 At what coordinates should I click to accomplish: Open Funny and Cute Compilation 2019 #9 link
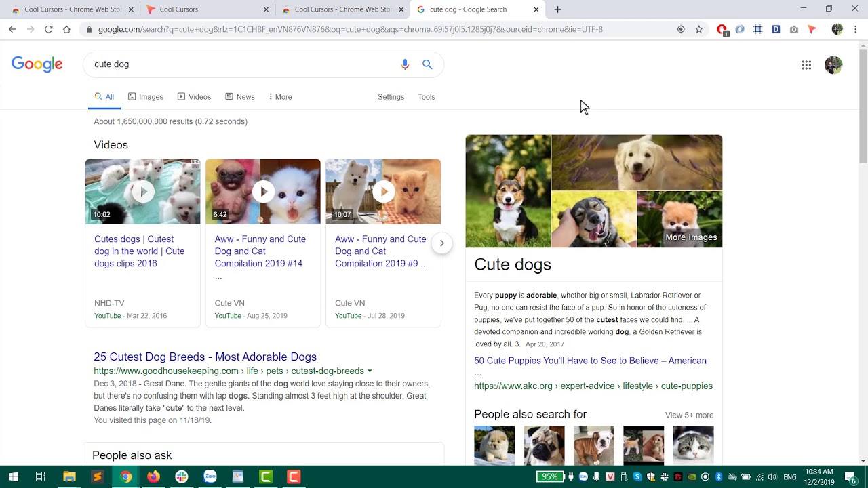(381, 251)
